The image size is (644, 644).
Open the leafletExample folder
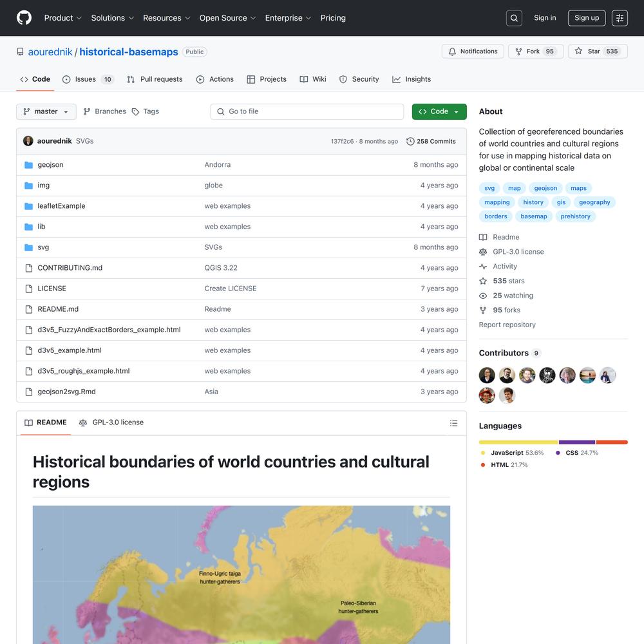tap(62, 206)
